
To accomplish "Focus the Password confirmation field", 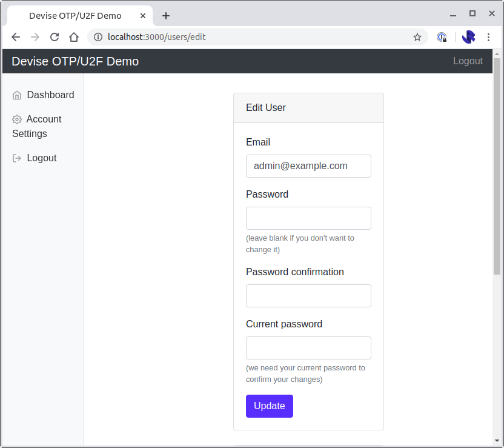I will [x=308, y=296].
